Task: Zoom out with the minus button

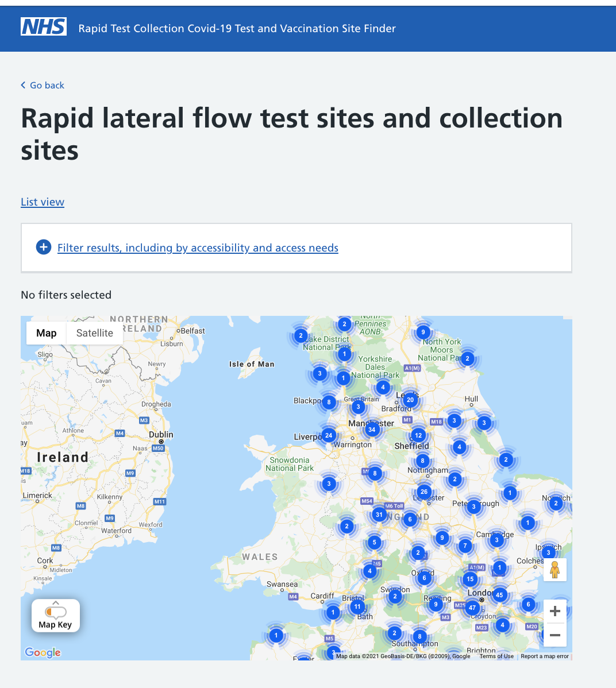Action: click(555, 635)
